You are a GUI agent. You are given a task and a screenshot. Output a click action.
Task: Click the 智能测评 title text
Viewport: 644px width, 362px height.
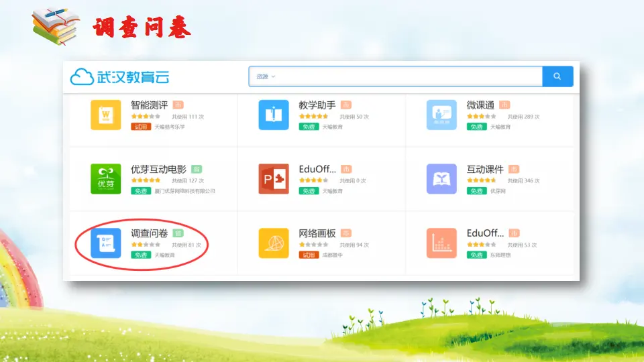click(x=149, y=105)
